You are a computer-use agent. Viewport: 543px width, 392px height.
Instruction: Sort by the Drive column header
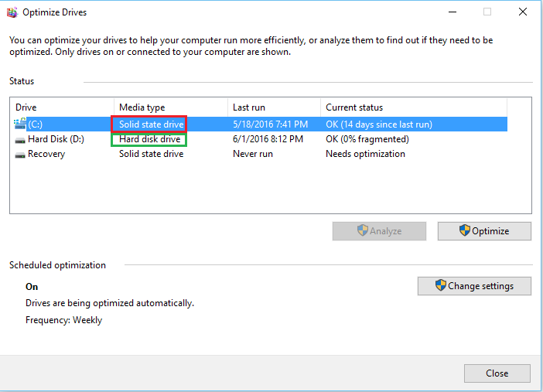pos(63,107)
